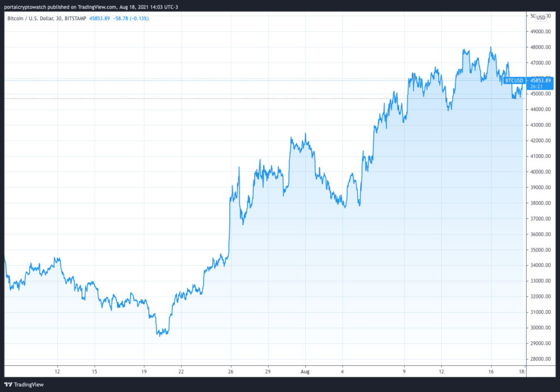560x392 pixels.
Task: Click the portalcryptowatch author name
Action: pos(26,7)
